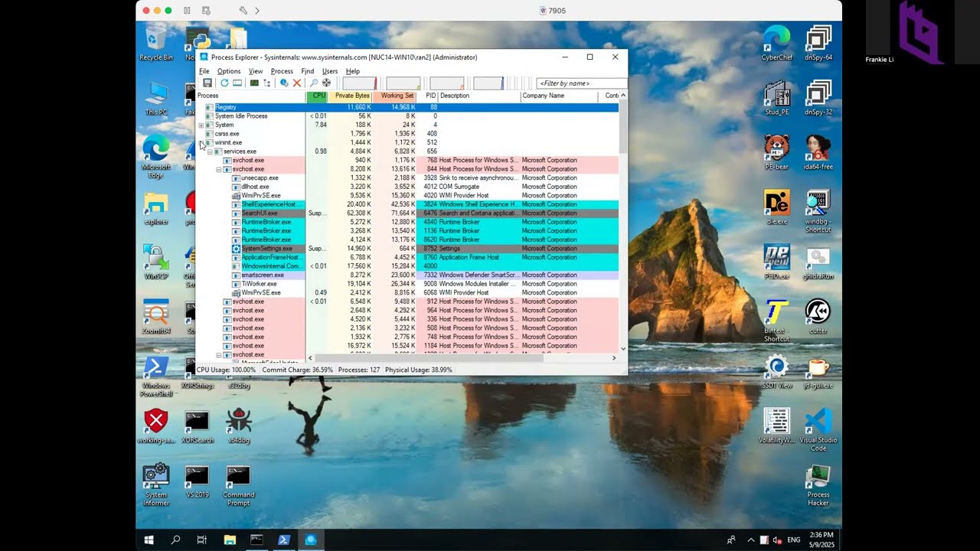Open dnSpy-32 desktop icon
Screen dimensions: 980x551
(818, 98)
